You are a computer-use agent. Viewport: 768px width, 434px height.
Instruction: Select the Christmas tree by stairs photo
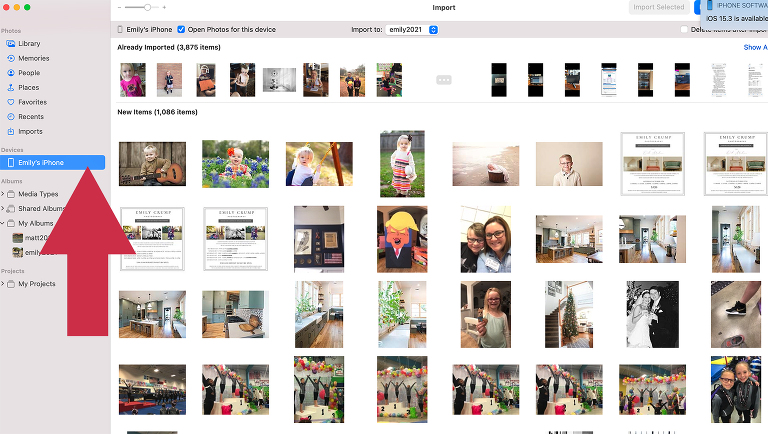tap(569, 314)
